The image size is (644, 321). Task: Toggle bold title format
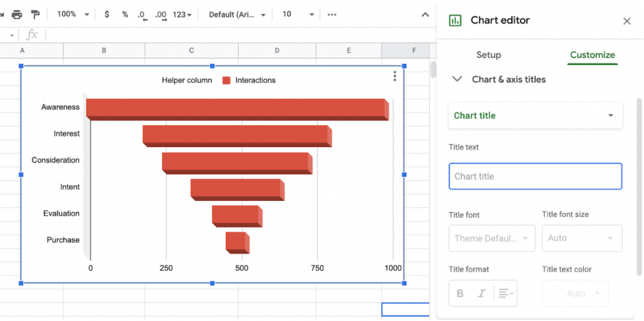(x=460, y=293)
